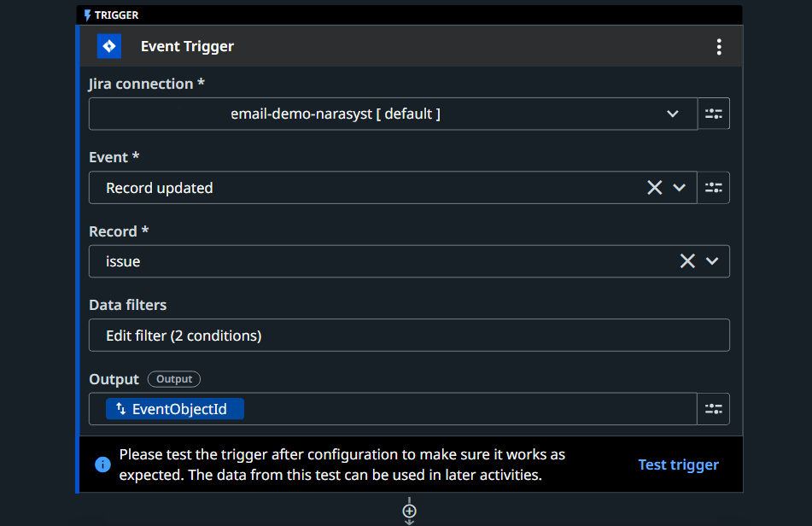812x526 pixels.
Task: Click the email-demo-narasyst connection field
Action: [x=336, y=114]
